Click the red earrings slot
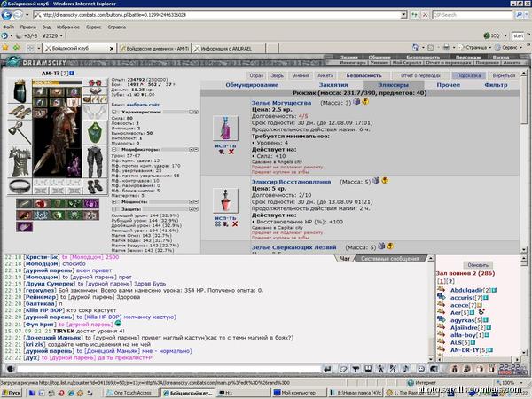Screen dimensions: 532x399 pos(95,82)
